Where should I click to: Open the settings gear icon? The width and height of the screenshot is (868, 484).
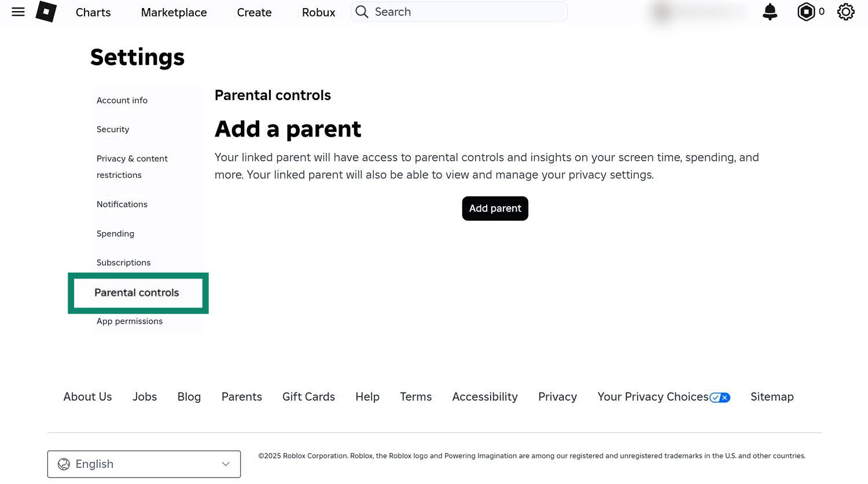(845, 12)
